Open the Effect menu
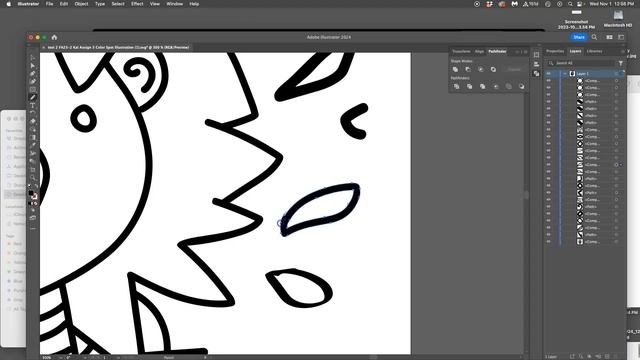This screenshot has height=360, width=640. pos(137,4)
